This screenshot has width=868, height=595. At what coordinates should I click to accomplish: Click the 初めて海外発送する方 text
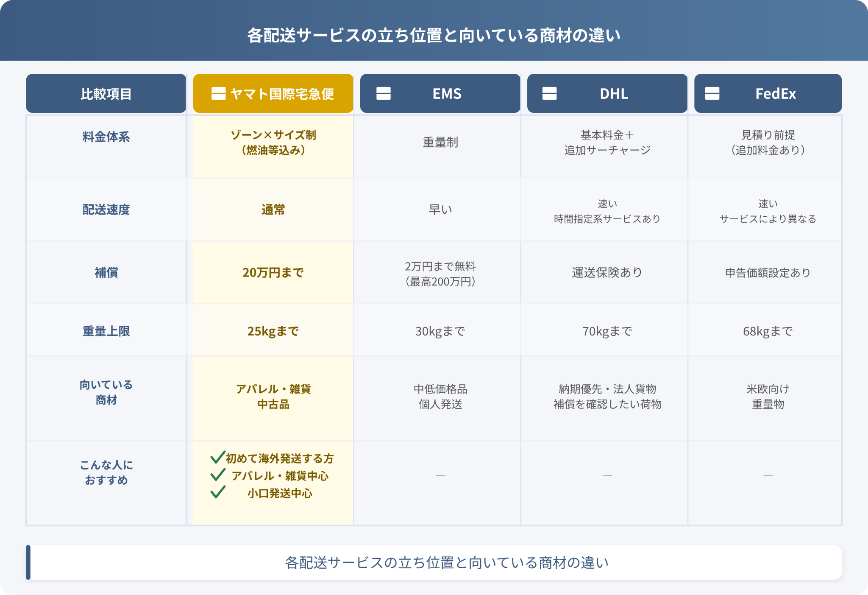pyautogui.click(x=280, y=458)
